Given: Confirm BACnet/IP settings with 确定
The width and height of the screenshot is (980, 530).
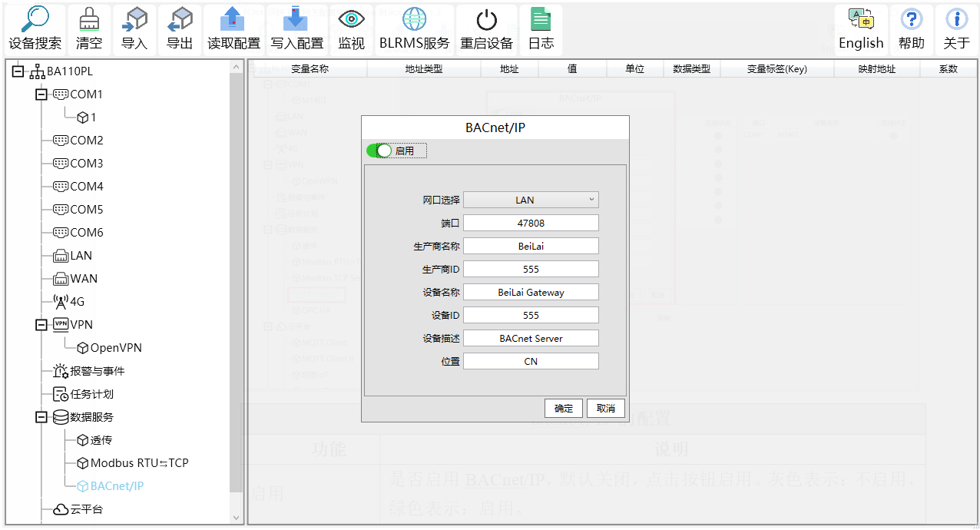Looking at the screenshot, I should 563,408.
